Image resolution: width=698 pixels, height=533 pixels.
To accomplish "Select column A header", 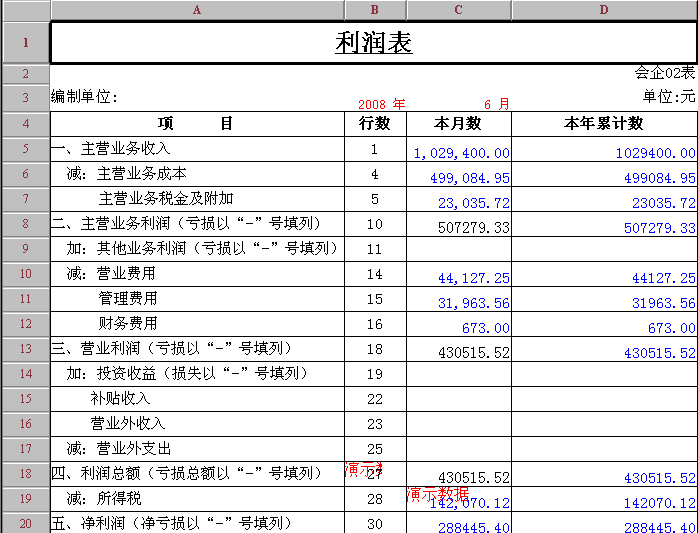I will point(197,10).
